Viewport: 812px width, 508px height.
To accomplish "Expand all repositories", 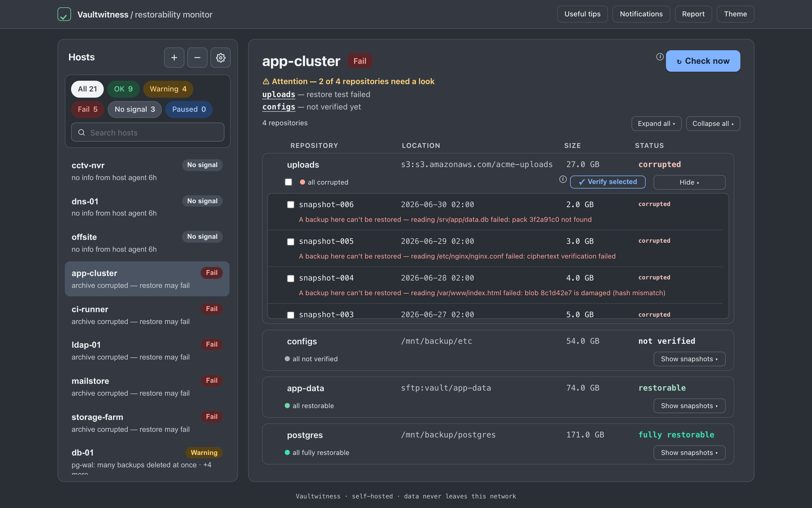I will [x=656, y=124].
